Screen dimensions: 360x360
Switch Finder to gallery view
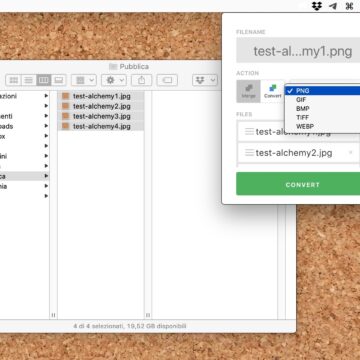pyautogui.click(x=59, y=80)
